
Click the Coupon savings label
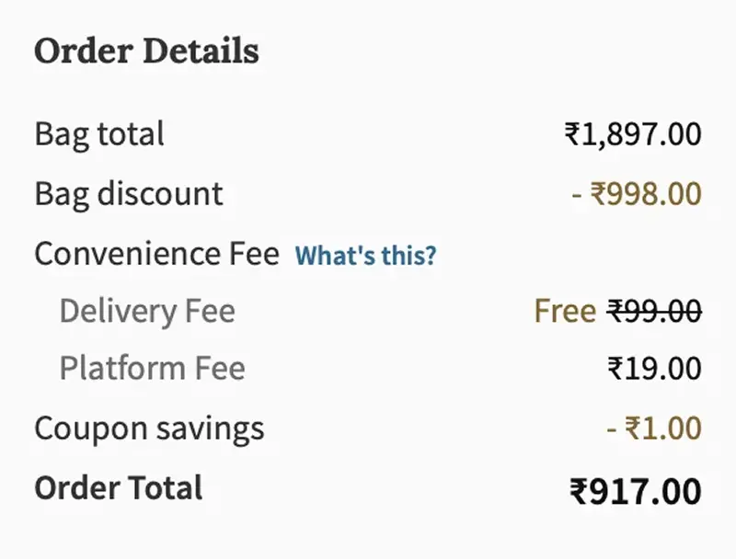148,428
